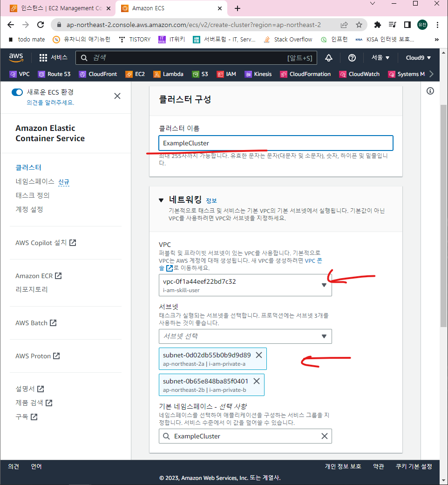Click the cluster name input field

tap(276, 143)
